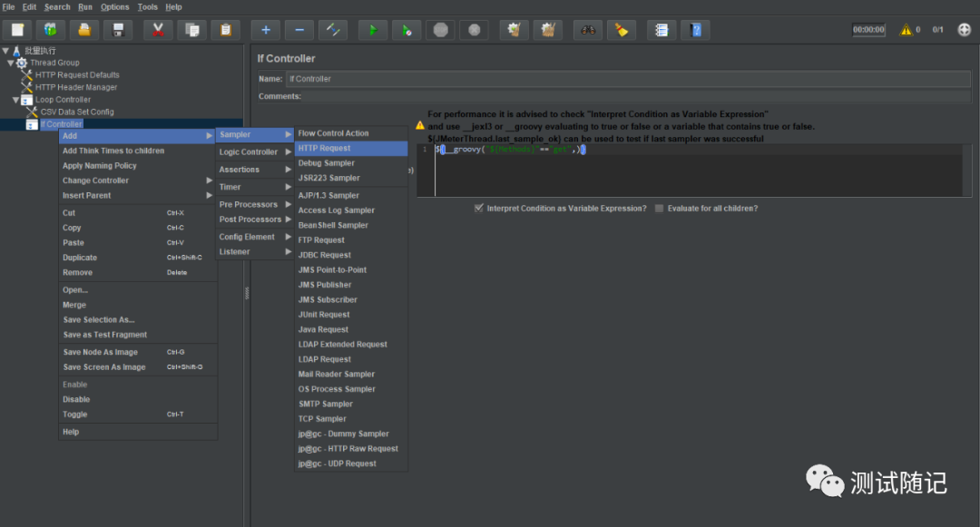Viewport: 980px width, 527px height.
Task: Click the Comments input field
Action: [x=637, y=96]
